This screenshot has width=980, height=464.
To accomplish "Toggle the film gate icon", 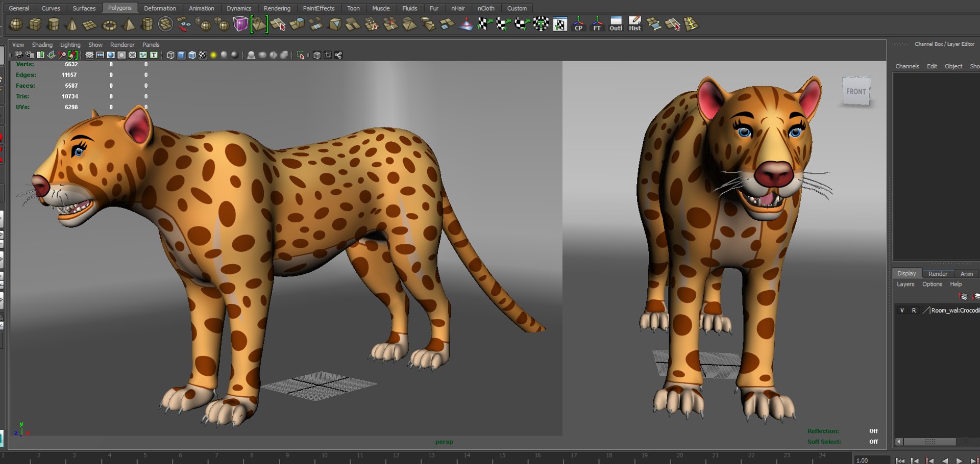I will 100,55.
